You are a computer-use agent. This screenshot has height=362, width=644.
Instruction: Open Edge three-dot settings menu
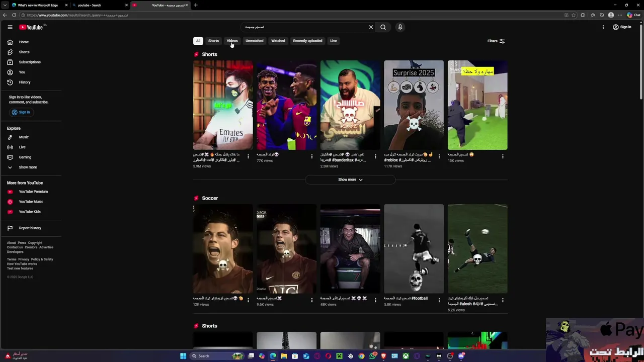tap(620, 15)
